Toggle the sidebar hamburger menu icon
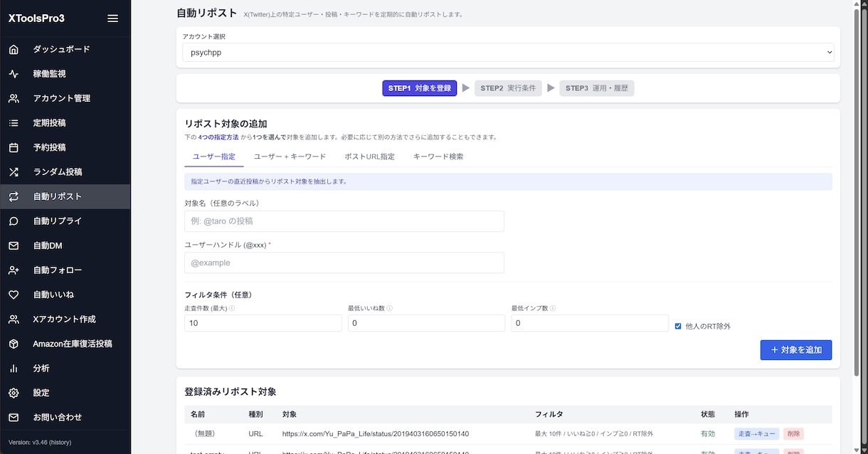This screenshot has width=868, height=454. (x=112, y=19)
